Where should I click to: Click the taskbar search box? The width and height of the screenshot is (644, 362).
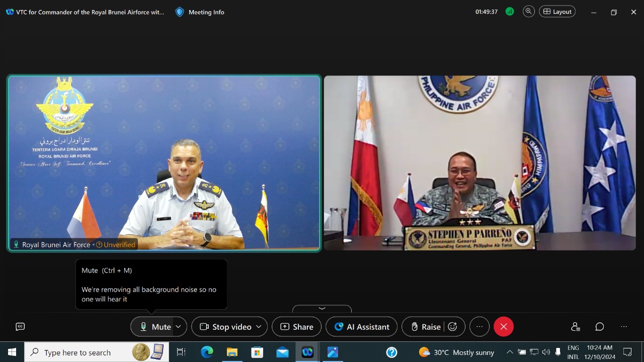click(97, 352)
